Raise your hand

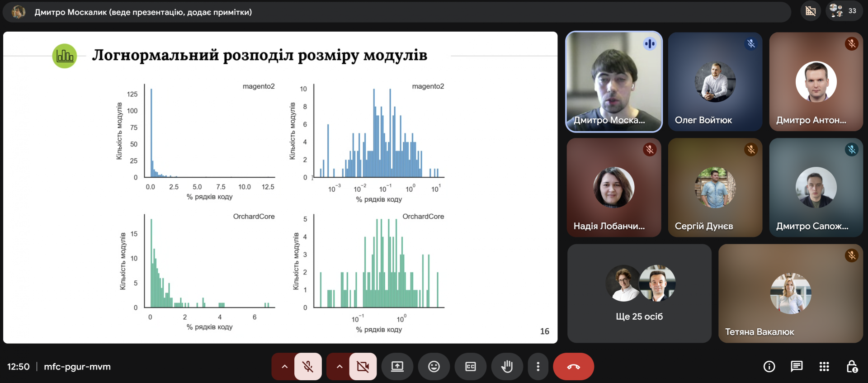click(x=507, y=366)
